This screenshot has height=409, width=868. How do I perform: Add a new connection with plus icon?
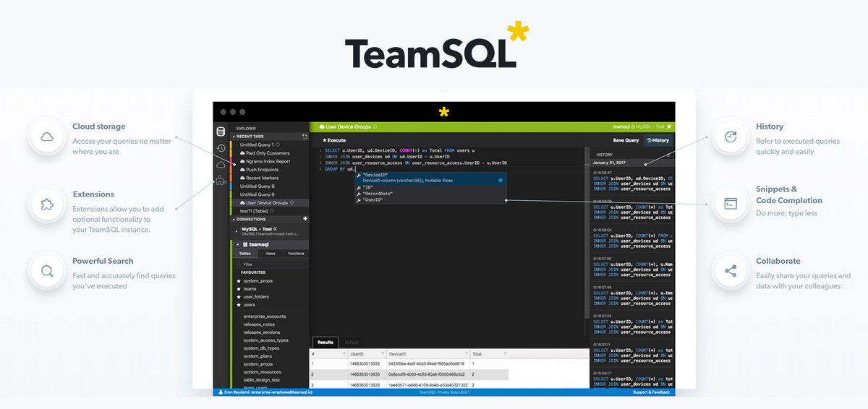pos(305,218)
